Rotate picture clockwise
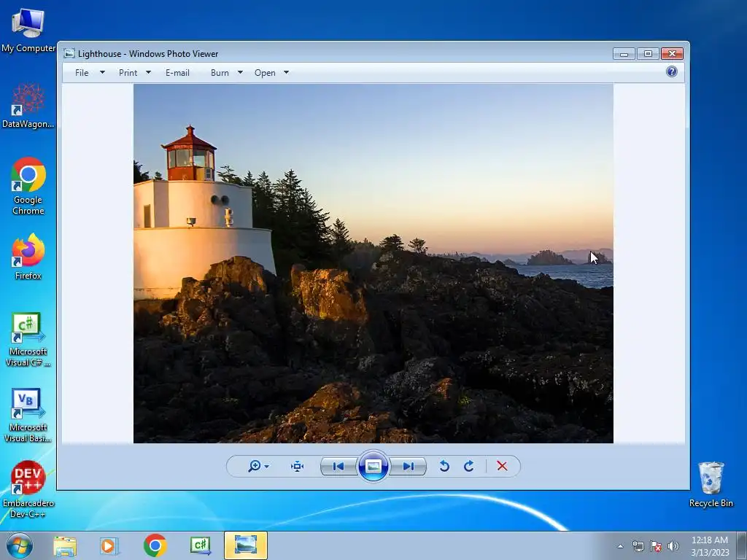747x560 pixels. point(469,466)
